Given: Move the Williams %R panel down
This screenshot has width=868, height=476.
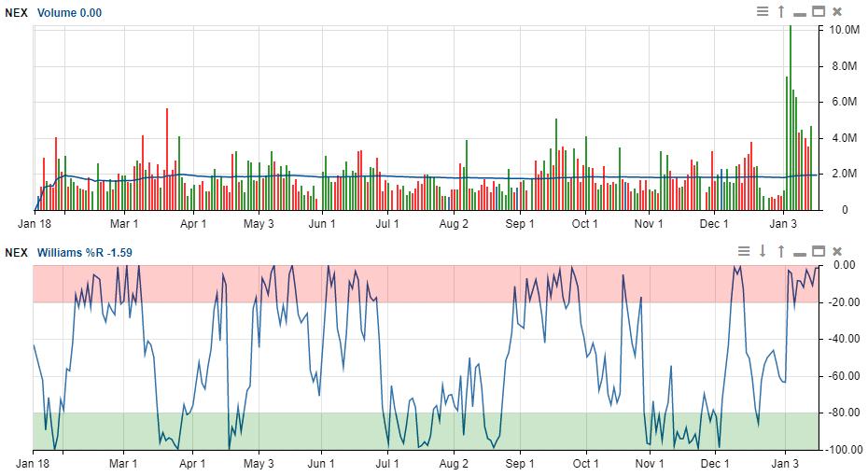Looking at the screenshot, I should coord(763,251).
